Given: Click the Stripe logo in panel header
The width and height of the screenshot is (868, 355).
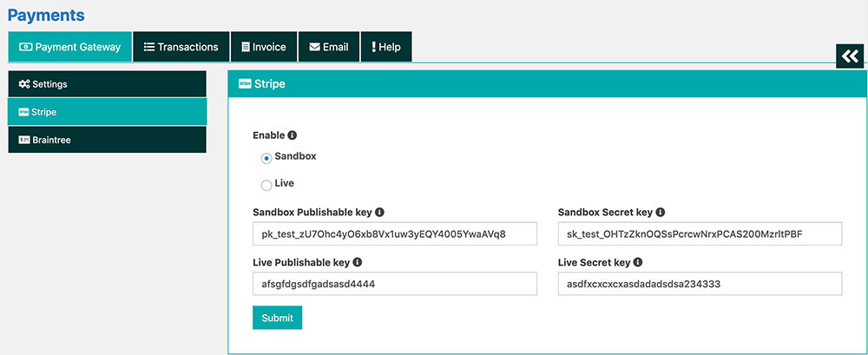Looking at the screenshot, I should tap(245, 84).
